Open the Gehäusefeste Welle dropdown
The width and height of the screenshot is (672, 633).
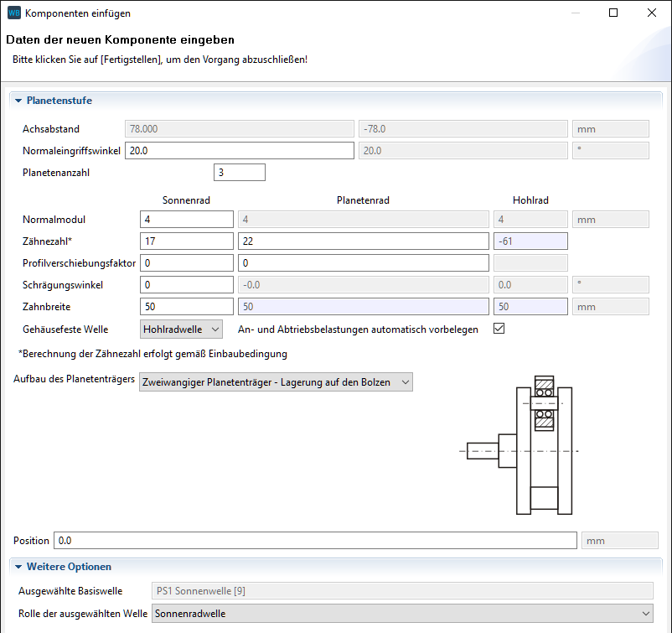click(181, 329)
